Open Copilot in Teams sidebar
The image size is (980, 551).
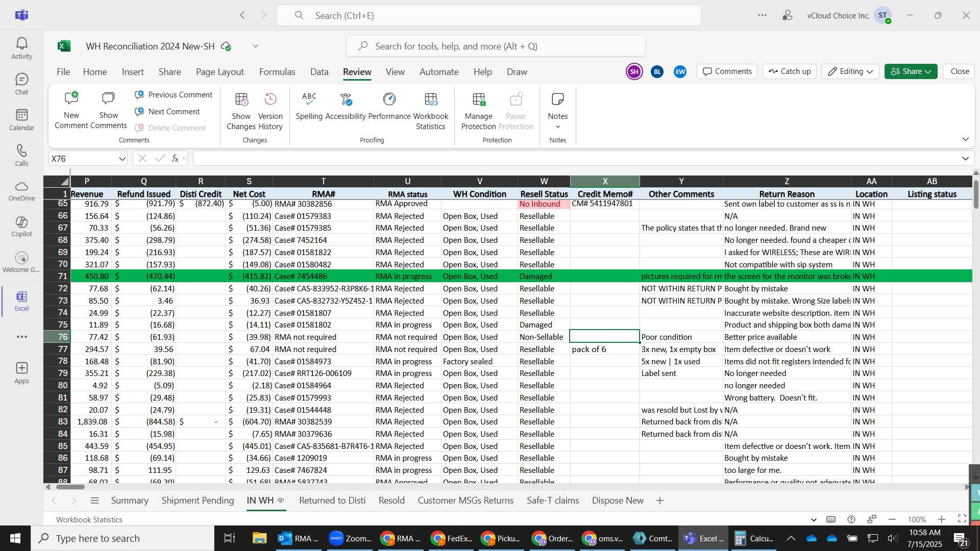click(21, 227)
